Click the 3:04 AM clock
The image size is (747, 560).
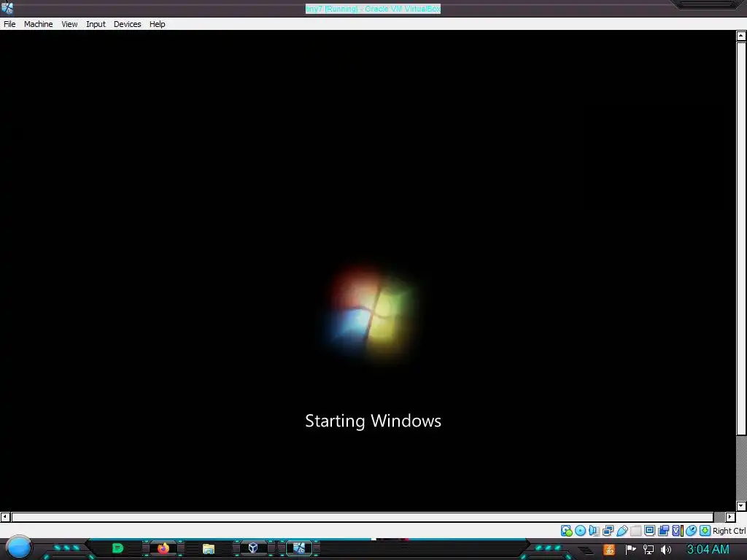point(708,549)
